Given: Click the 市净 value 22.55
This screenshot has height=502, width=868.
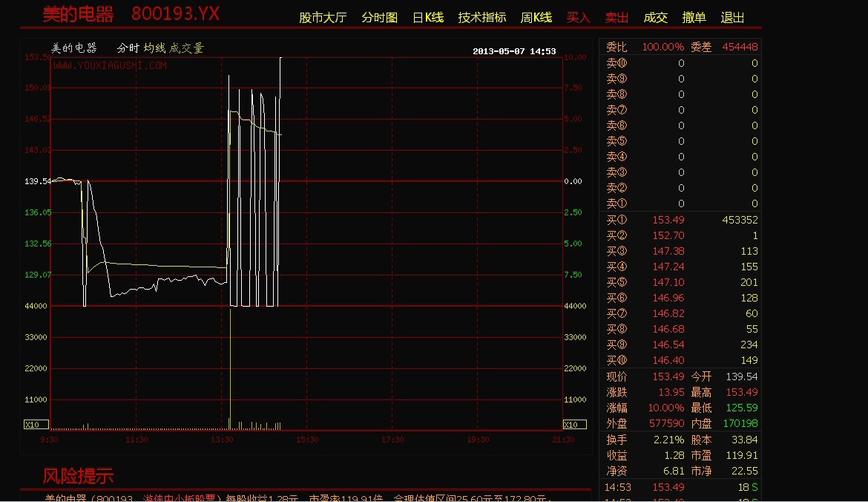Looking at the screenshot, I should [x=745, y=471].
